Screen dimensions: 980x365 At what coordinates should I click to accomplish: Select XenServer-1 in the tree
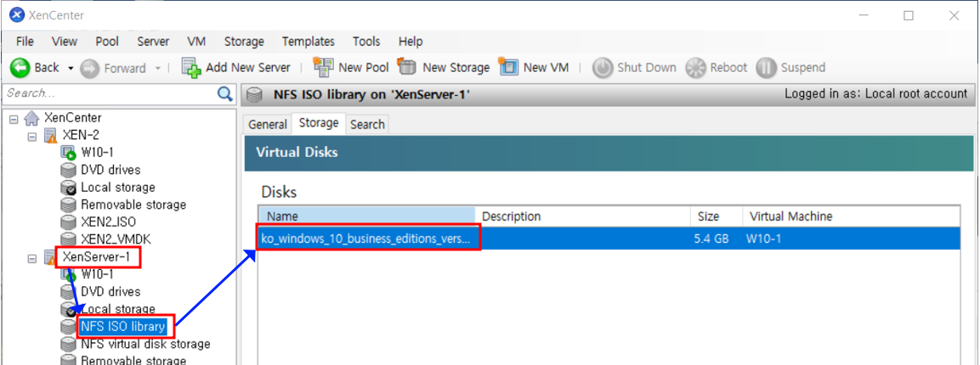pos(99,257)
